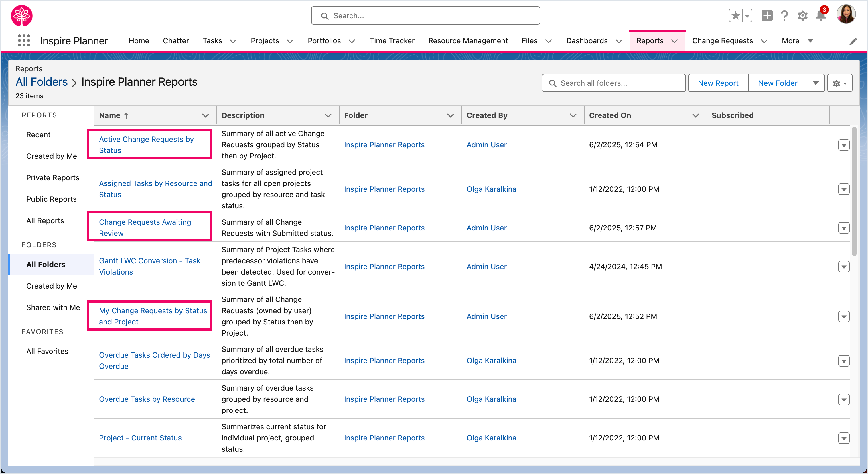Expand the Change Requests tab chevron
Viewport: 868px width, 474px height.
[x=764, y=41]
